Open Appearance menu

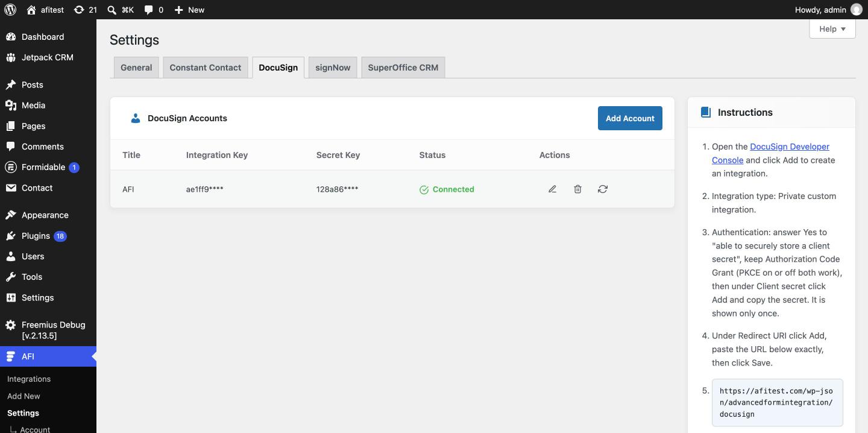coord(48,215)
